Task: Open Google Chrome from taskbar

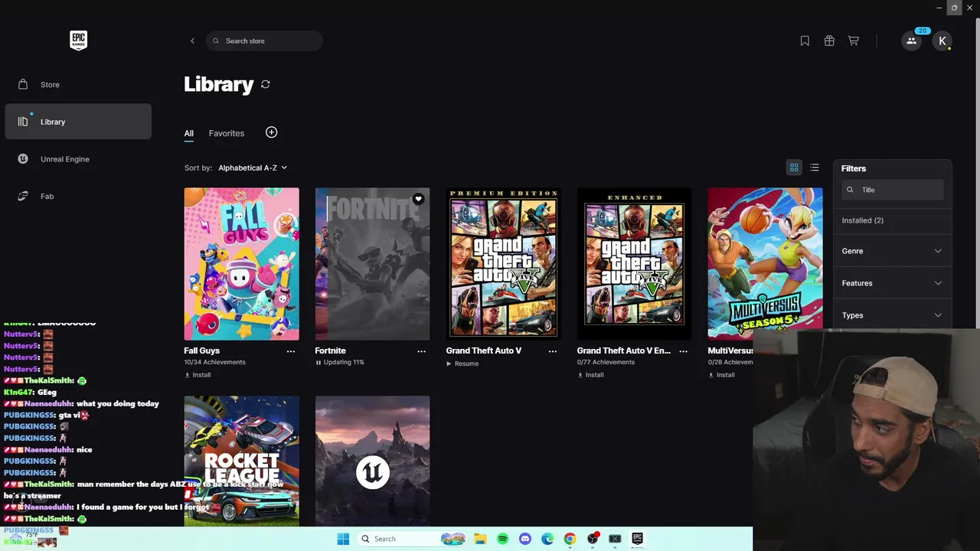Action: tap(570, 539)
